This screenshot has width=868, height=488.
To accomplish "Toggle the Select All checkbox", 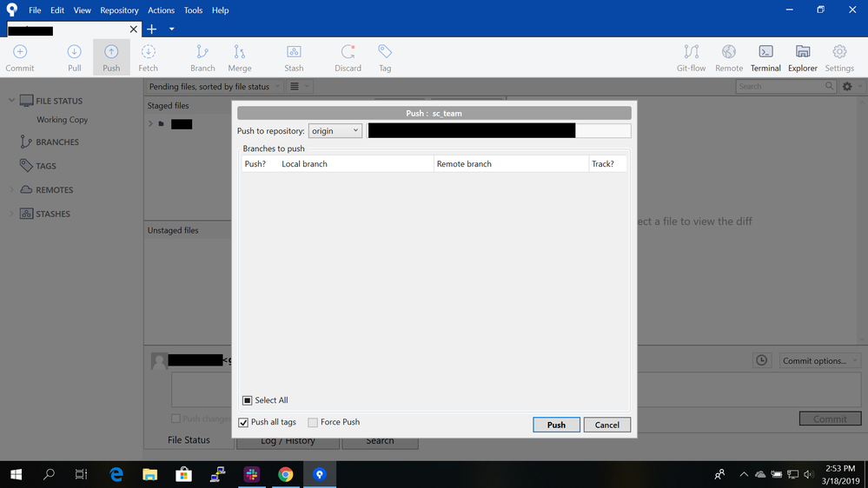I will click(x=248, y=400).
